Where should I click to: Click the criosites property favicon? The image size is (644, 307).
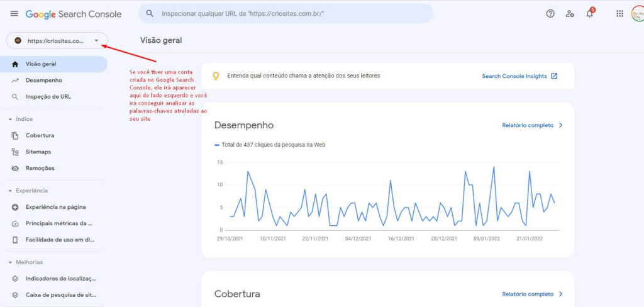[18, 41]
